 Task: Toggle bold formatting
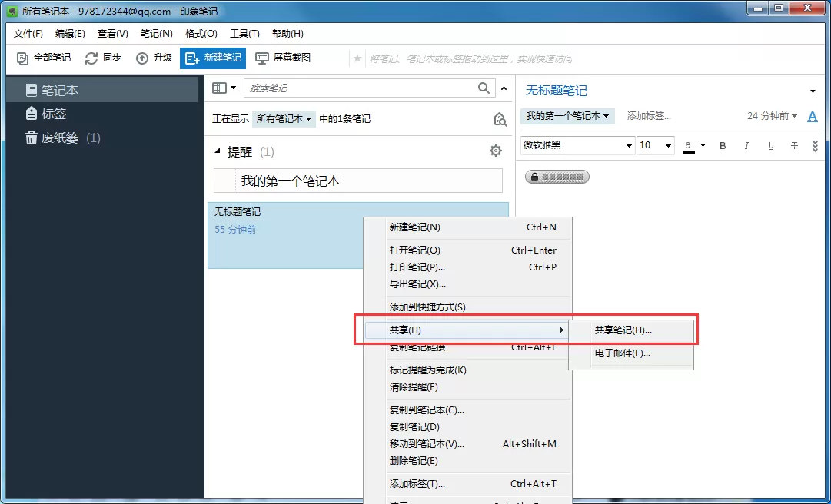pyautogui.click(x=723, y=145)
